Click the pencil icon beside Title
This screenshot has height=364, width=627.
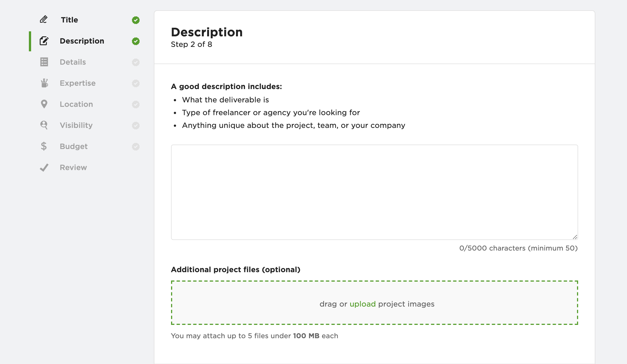[44, 19]
